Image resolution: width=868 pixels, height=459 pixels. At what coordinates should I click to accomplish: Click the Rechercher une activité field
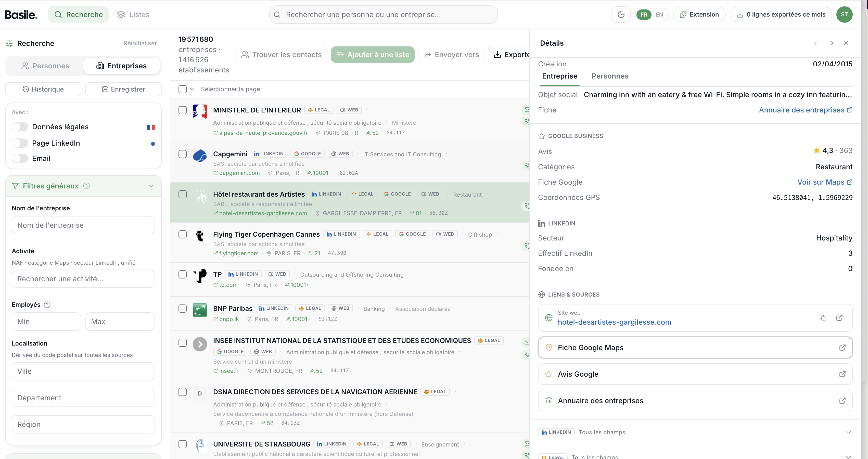coord(83,279)
